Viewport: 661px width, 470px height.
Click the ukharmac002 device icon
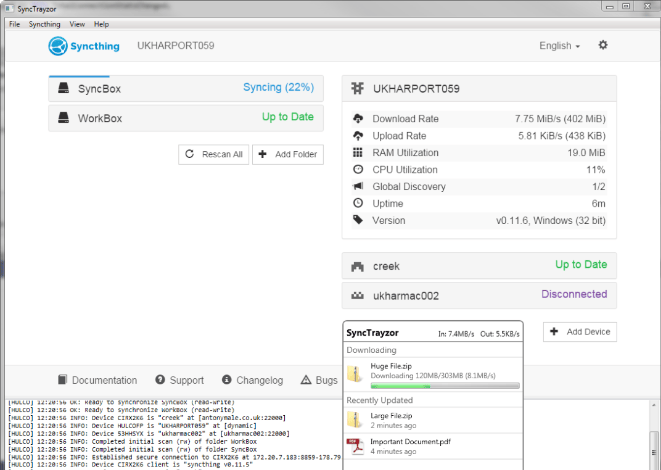(x=357, y=296)
